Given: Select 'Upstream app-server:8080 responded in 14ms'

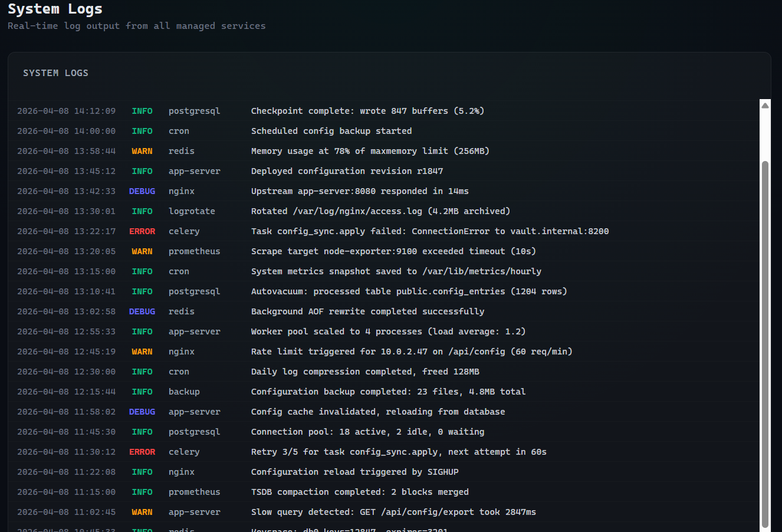Looking at the screenshot, I should coord(360,191).
